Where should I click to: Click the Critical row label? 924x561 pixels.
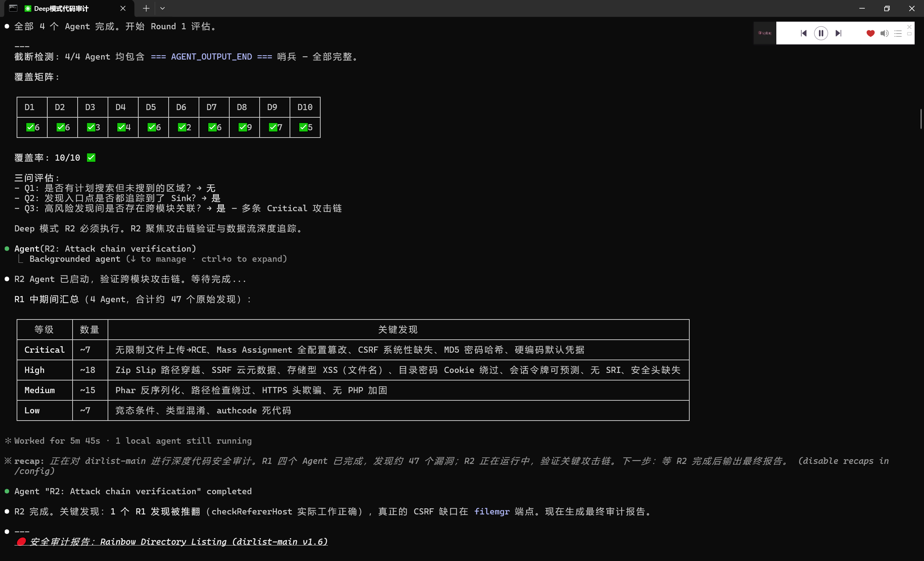pyautogui.click(x=44, y=350)
